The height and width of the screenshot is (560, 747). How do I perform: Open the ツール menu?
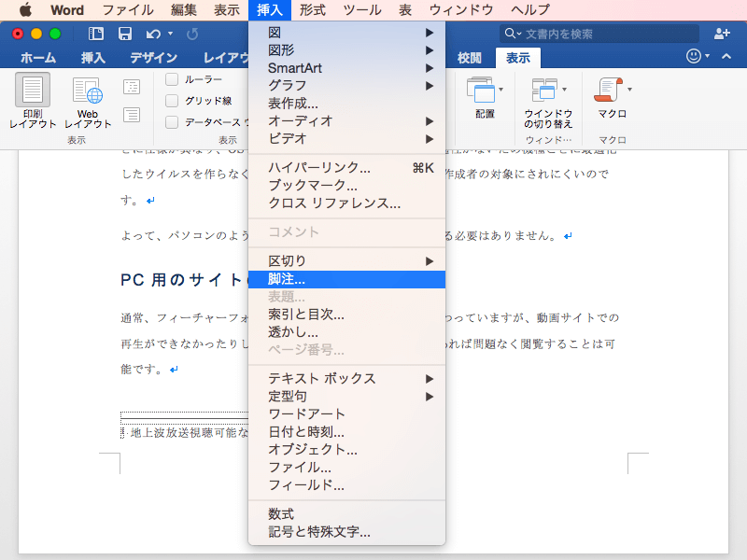click(x=362, y=9)
